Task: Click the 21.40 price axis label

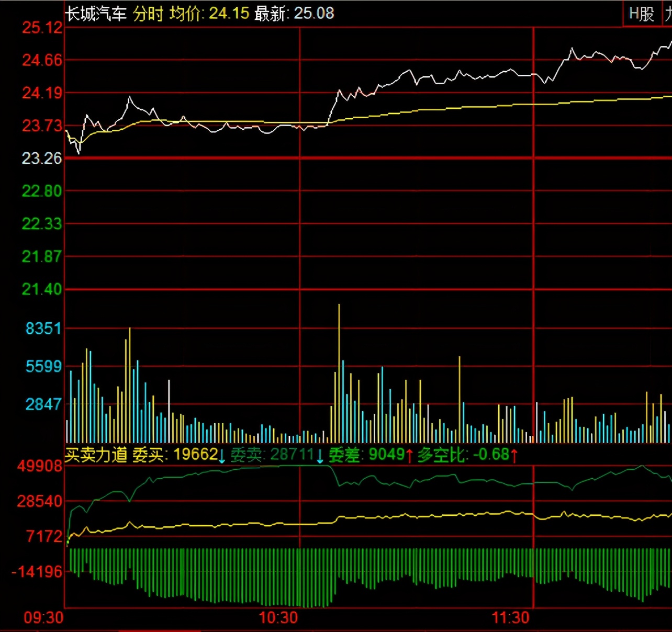Action: tap(42, 289)
